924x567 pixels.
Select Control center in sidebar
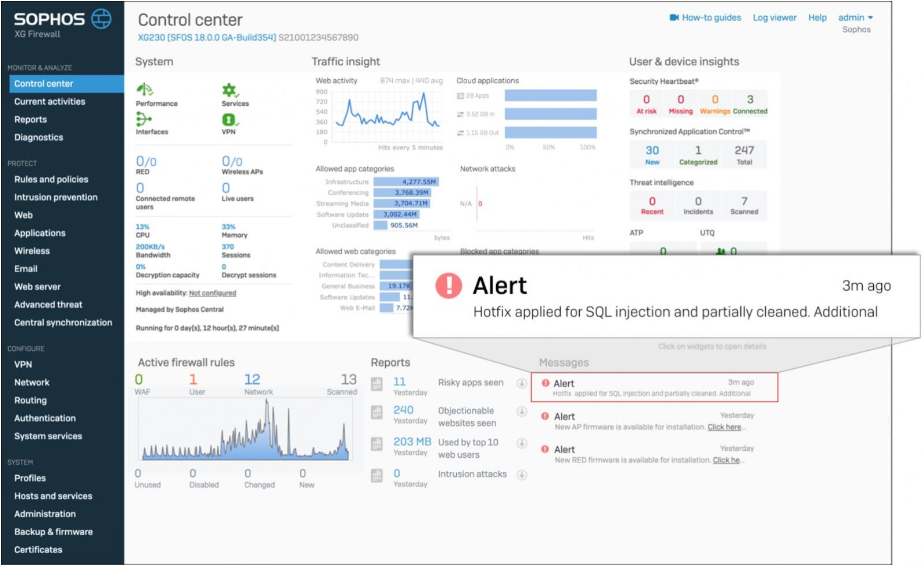click(x=66, y=84)
